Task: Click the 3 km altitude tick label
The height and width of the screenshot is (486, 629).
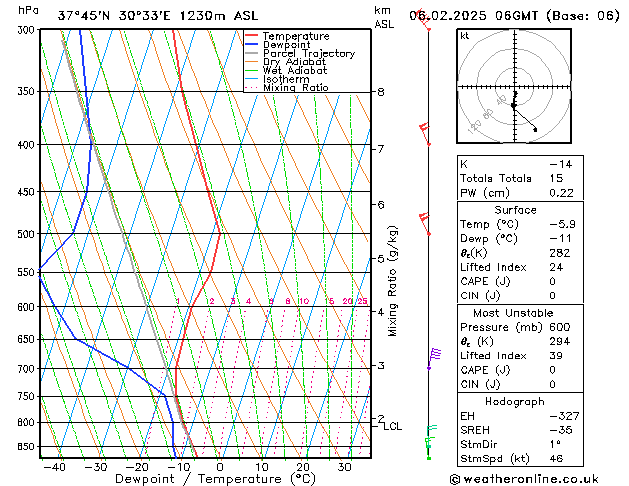Action: click(381, 365)
